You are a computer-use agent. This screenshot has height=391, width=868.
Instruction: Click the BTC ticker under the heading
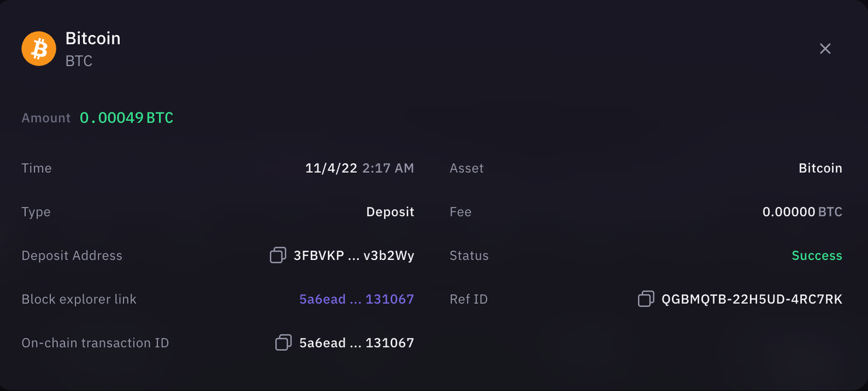coord(79,61)
